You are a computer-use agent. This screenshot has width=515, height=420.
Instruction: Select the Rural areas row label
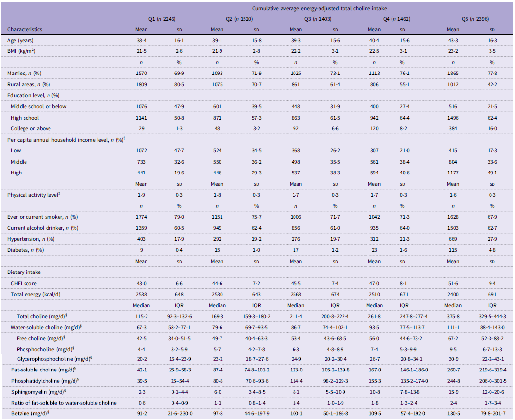coord(28,84)
